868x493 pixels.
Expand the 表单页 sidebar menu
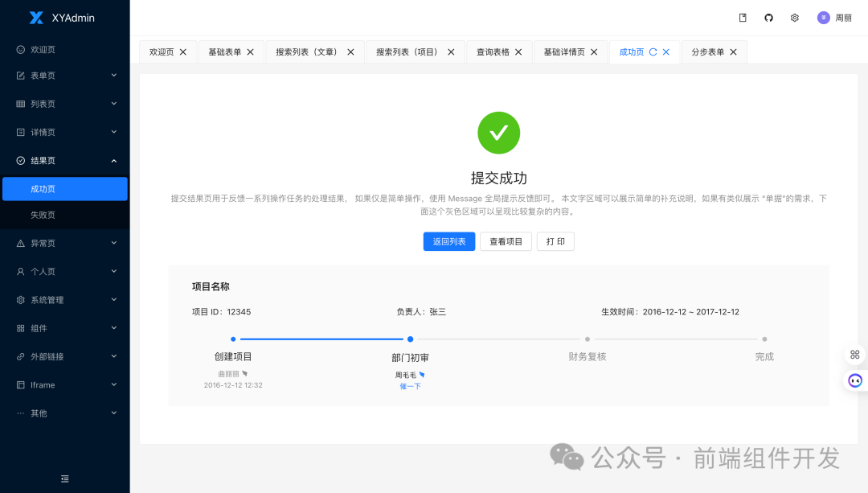[64, 75]
